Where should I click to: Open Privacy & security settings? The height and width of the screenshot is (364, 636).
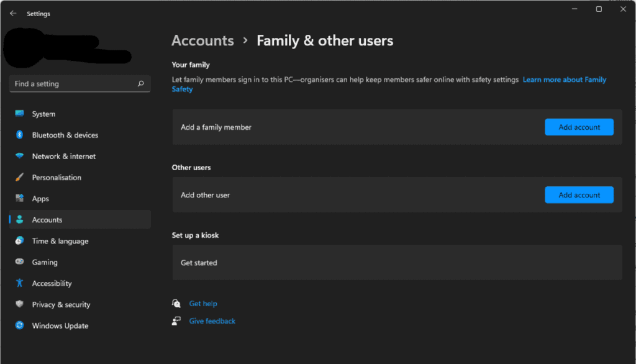[80, 304]
